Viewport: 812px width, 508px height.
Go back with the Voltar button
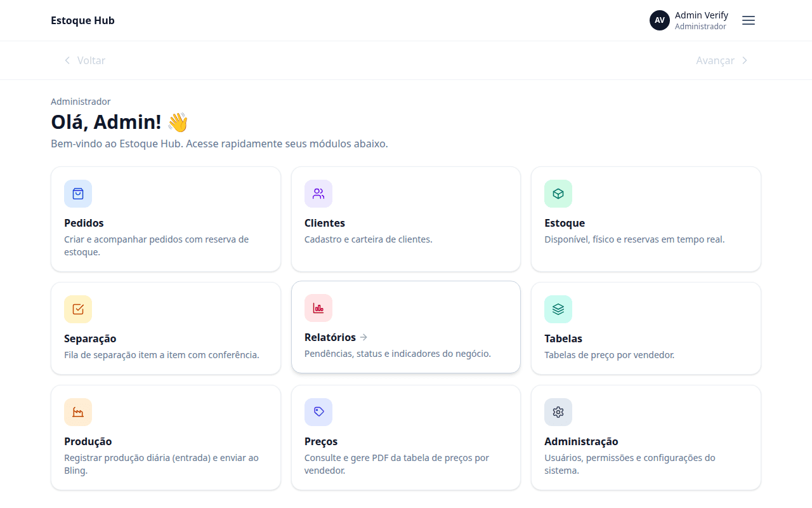click(x=84, y=60)
